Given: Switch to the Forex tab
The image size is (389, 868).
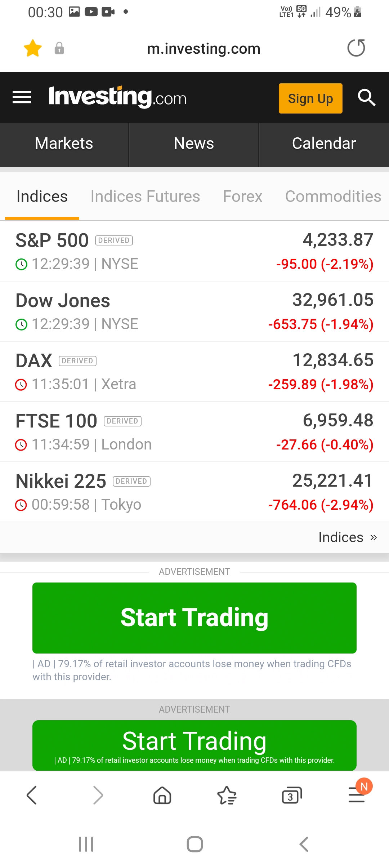Looking at the screenshot, I should pyautogui.click(x=243, y=196).
